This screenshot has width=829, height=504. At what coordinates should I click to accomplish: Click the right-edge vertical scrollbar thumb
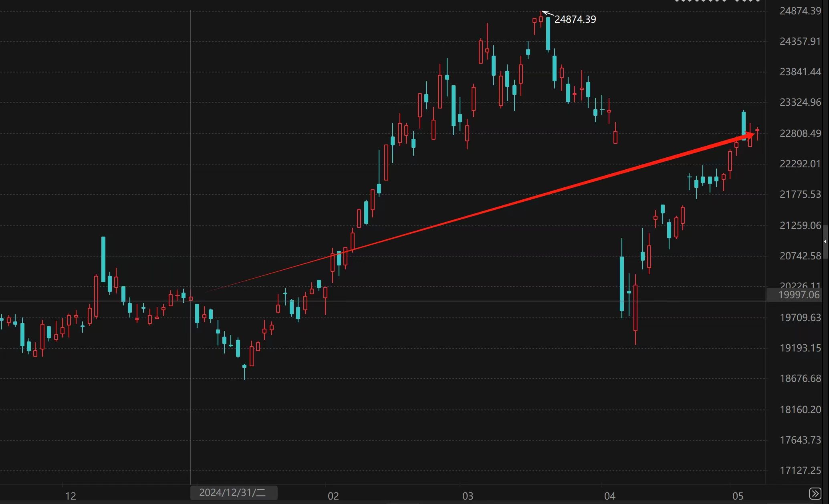point(825,242)
